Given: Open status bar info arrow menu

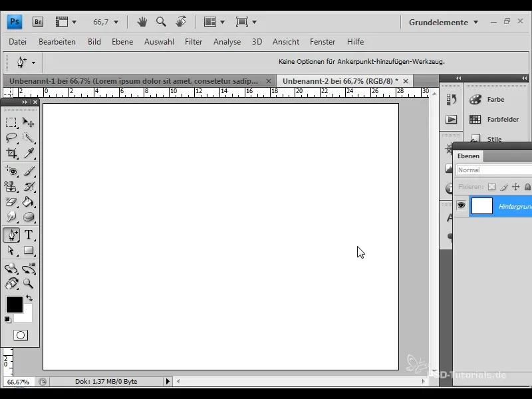Looking at the screenshot, I should (168, 381).
